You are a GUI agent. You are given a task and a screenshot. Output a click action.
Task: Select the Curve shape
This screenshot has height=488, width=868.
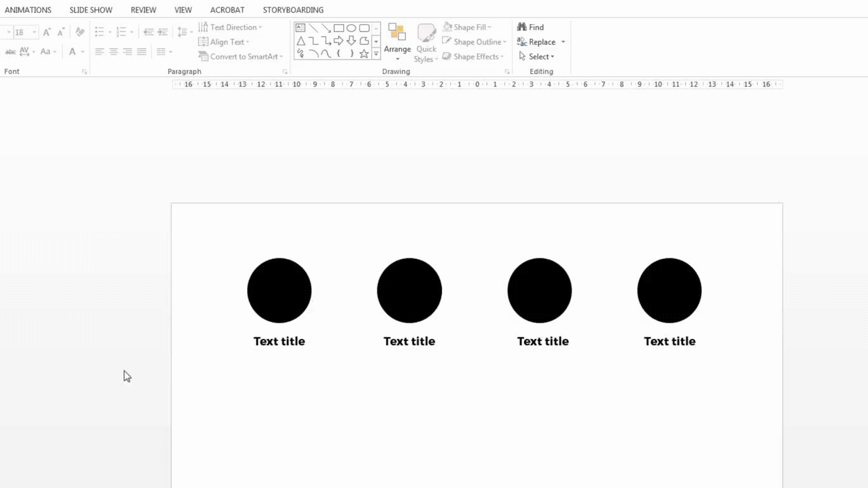click(326, 53)
